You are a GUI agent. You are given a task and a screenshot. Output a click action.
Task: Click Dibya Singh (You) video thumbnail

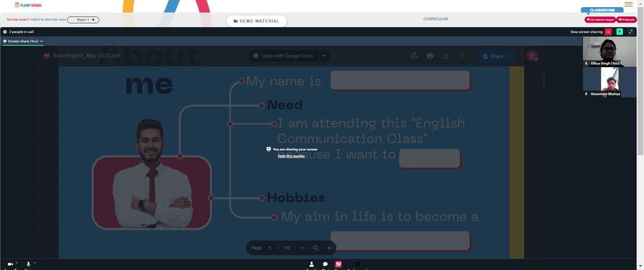click(609, 52)
